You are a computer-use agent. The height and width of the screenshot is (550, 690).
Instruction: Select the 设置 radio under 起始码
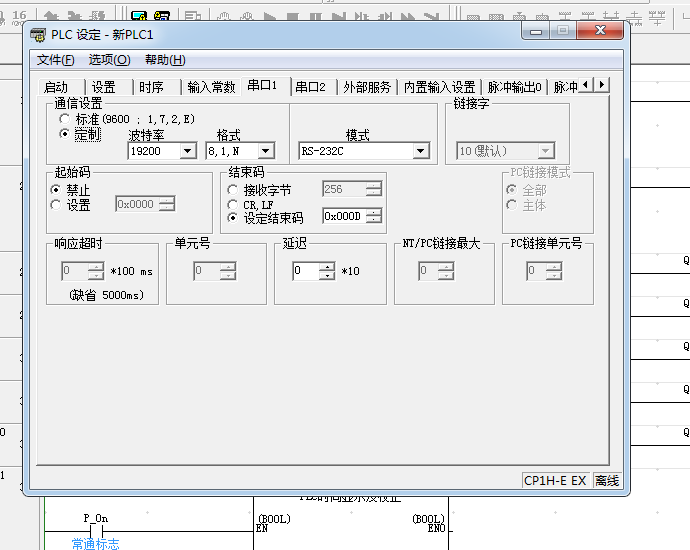(x=56, y=205)
